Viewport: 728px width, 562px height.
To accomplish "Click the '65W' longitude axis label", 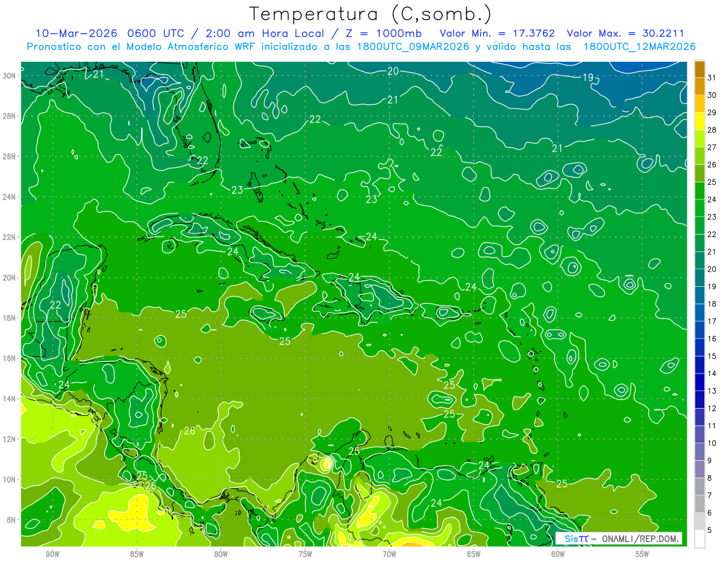I will tap(474, 554).
